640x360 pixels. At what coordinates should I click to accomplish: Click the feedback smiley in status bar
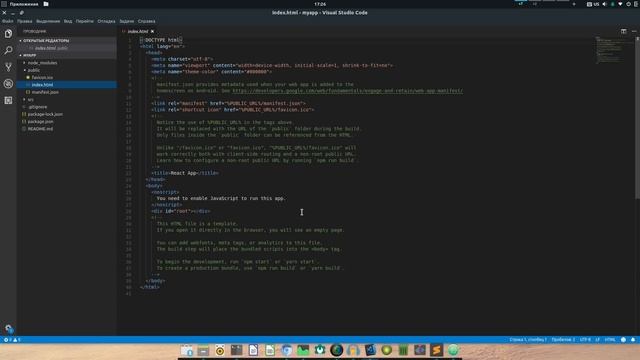coord(623,340)
